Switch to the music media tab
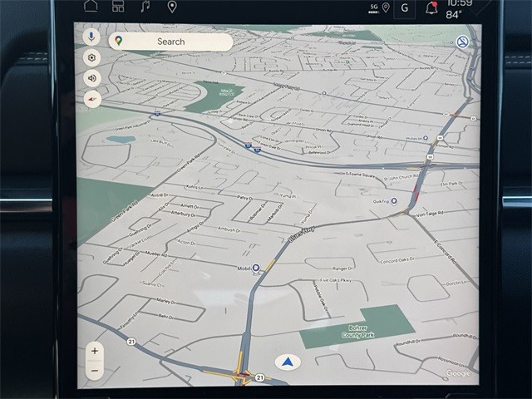This screenshot has height=399, width=532. coord(145,7)
